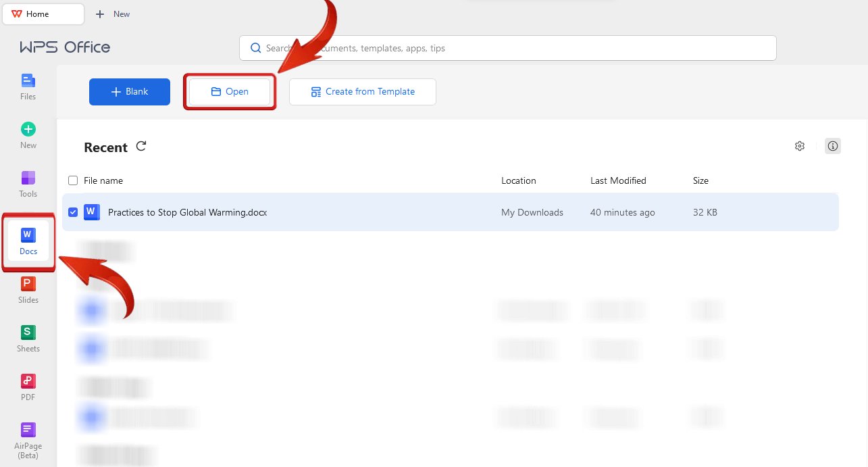Screen dimensions: 868x467
Task: Toggle the info details panel icon
Action: coord(833,146)
